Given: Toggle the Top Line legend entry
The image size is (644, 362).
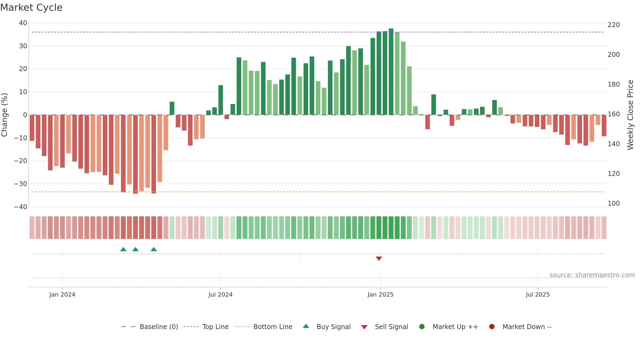Looking at the screenshot, I should point(206,327).
